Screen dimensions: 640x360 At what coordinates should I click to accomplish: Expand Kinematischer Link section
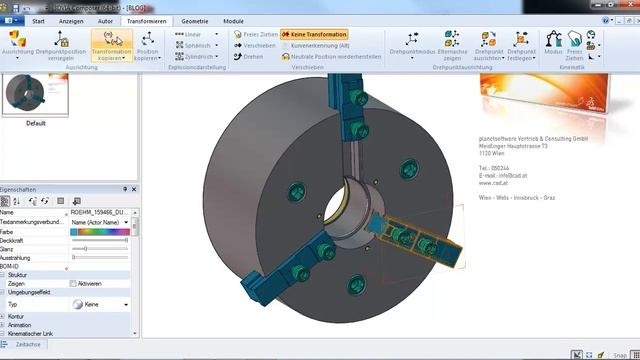[2, 334]
